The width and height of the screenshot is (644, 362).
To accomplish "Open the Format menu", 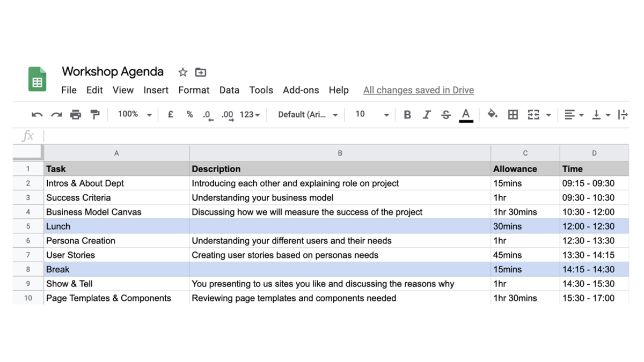I will coord(194,90).
